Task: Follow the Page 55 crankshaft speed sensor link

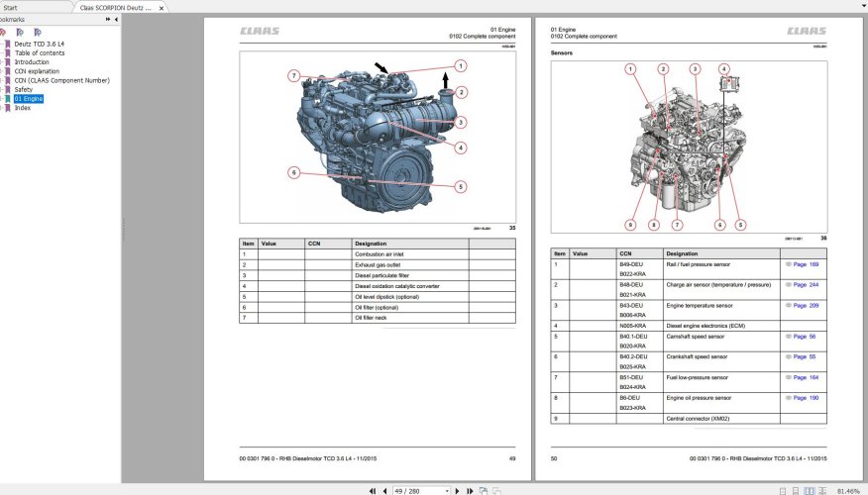Action: tap(805, 356)
